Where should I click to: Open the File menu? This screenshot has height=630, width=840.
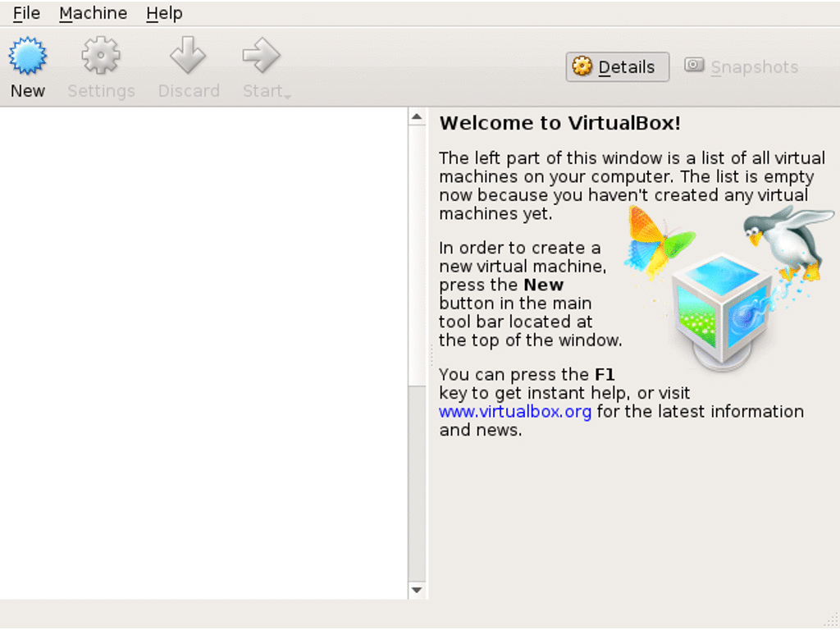(x=26, y=13)
